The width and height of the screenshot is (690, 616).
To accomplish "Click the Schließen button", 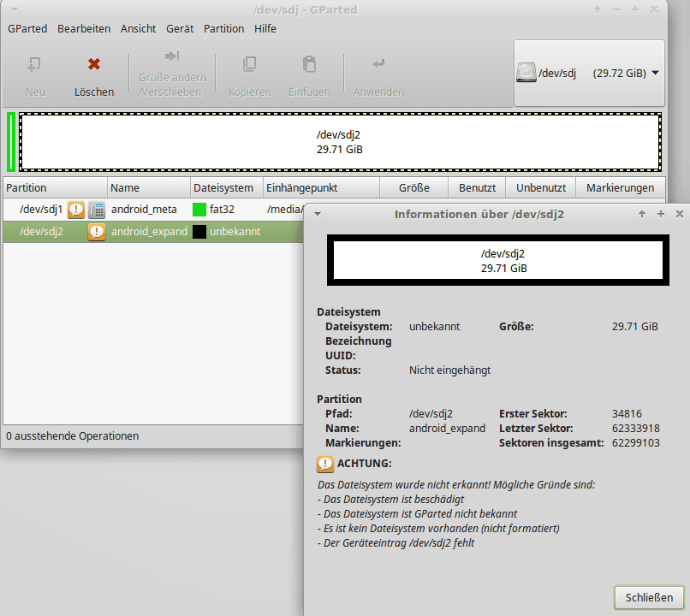I will (x=649, y=597).
